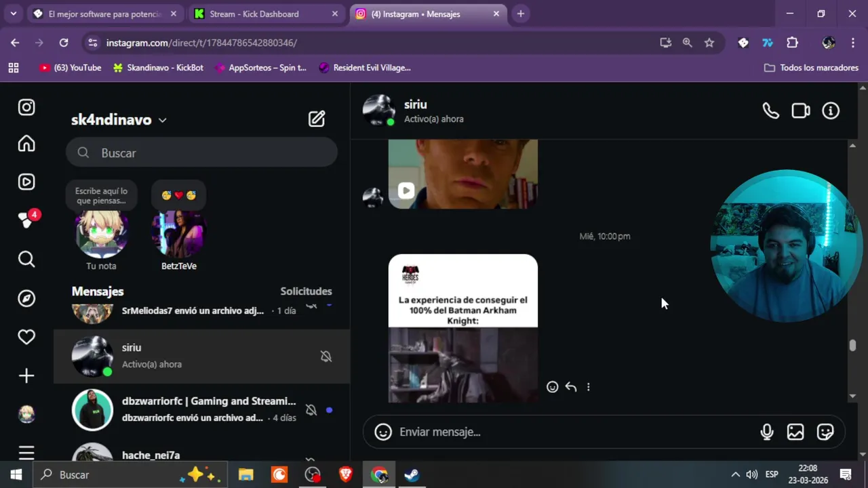Open more options for Batman message
This screenshot has height=488, width=868.
coord(588,387)
